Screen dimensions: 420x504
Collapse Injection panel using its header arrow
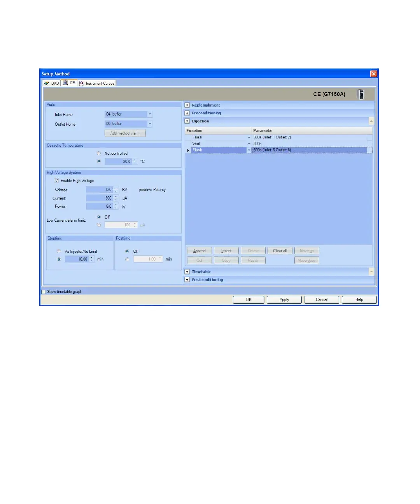coord(371,121)
